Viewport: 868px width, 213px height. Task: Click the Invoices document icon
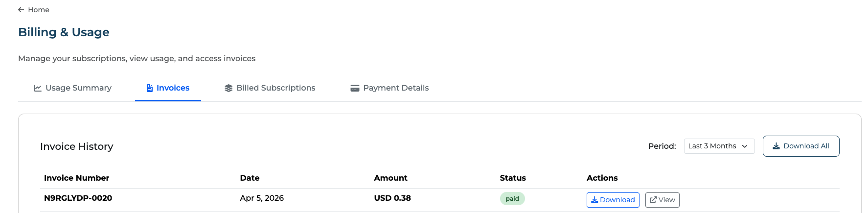click(150, 88)
